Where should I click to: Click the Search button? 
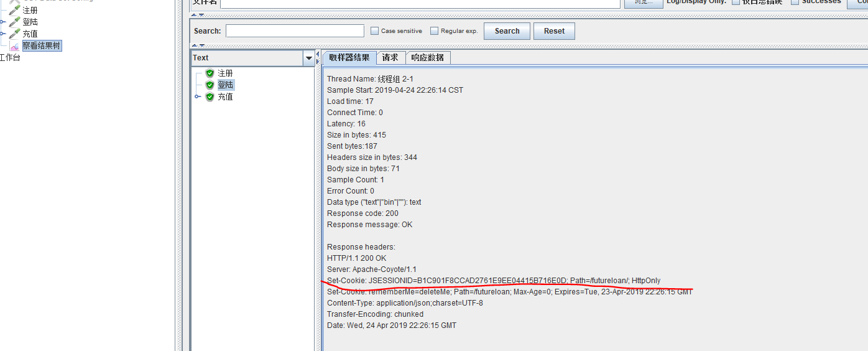(507, 31)
